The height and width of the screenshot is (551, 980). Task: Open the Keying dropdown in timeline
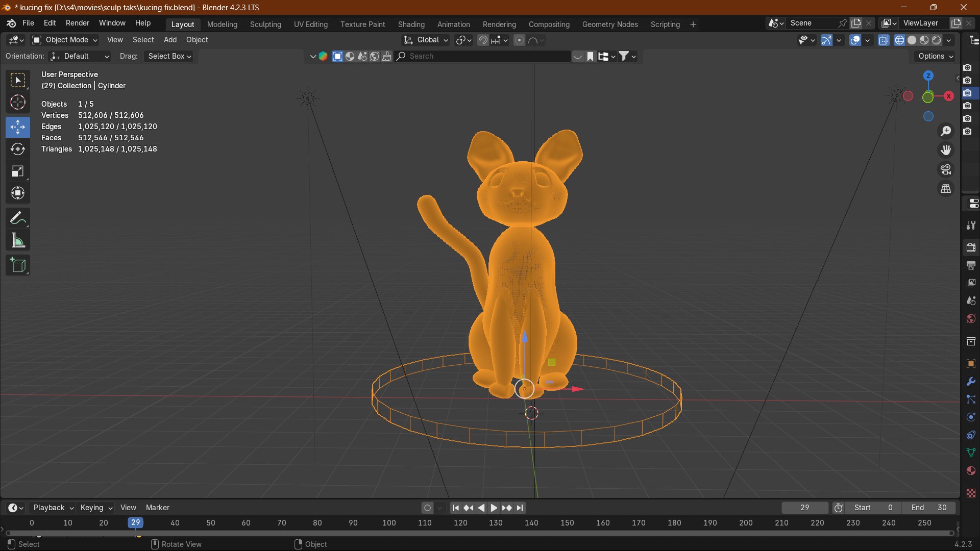coord(96,508)
